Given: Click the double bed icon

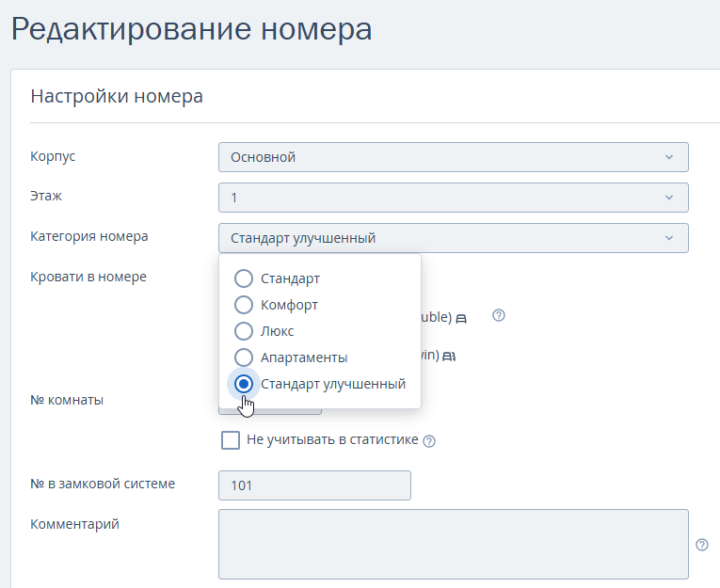Looking at the screenshot, I should pyautogui.click(x=461, y=318).
